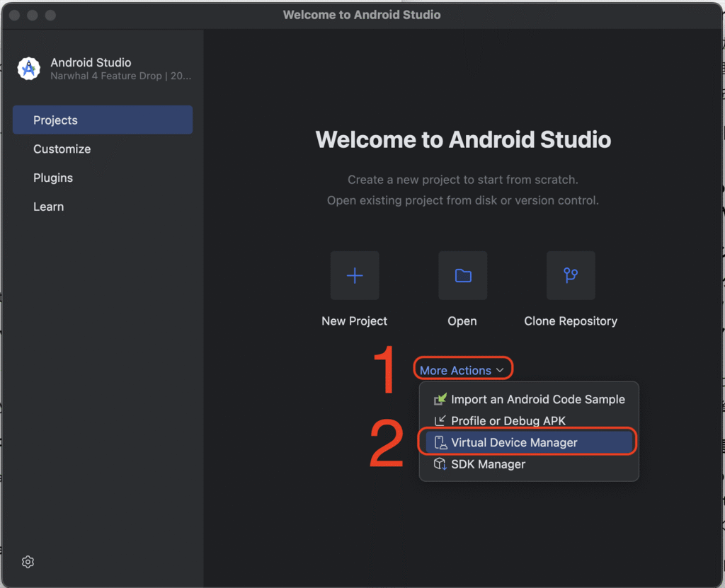Go to the Plugins section
This screenshot has width=725, height=588.
(x=53, y=178)
